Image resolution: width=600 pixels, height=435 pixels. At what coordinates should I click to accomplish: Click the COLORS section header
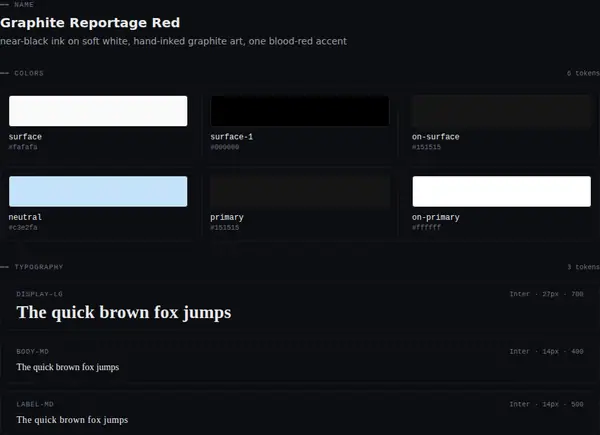point(29,73)
